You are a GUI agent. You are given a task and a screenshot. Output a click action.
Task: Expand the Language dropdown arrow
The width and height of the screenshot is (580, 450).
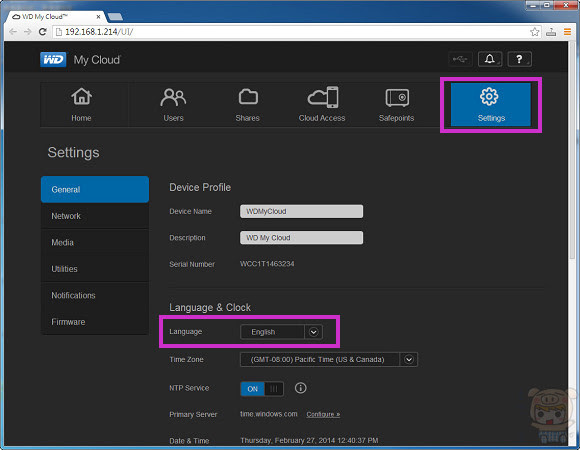coord(314,332)
